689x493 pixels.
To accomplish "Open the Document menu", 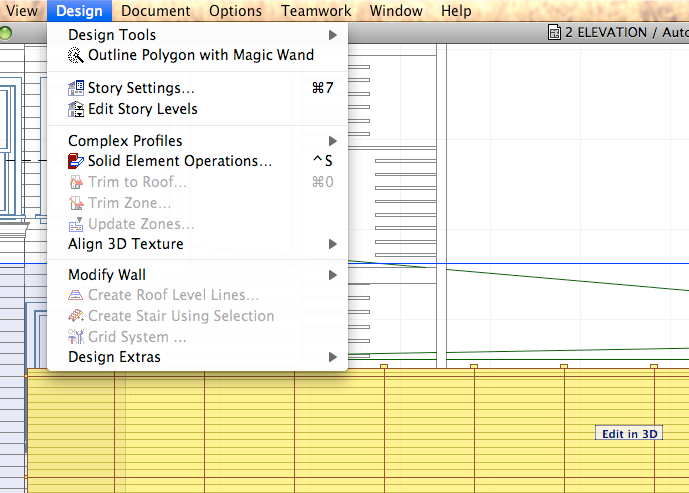I will pos(156,11).
